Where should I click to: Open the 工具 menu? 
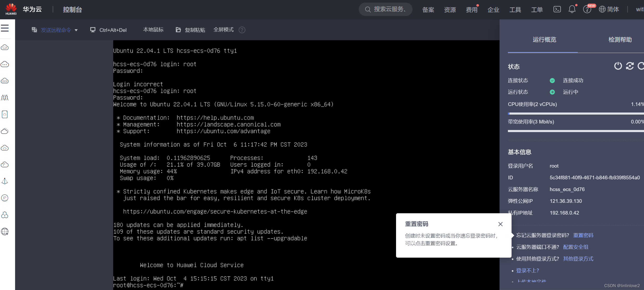pyautogui.click(x=515, y=10)
